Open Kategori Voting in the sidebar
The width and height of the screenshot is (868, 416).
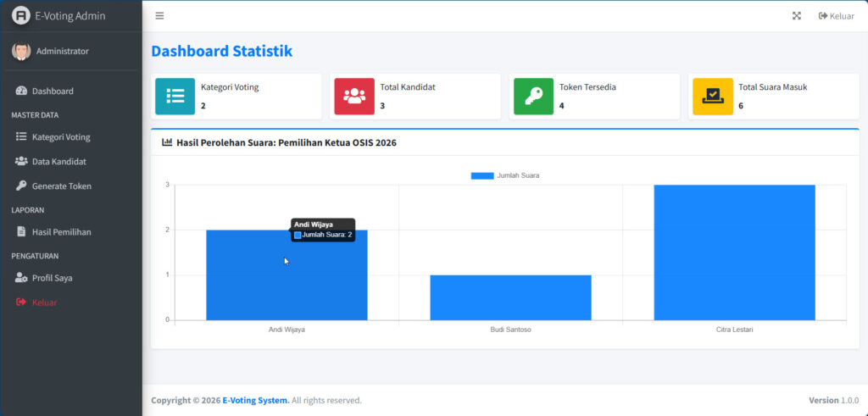61,136
